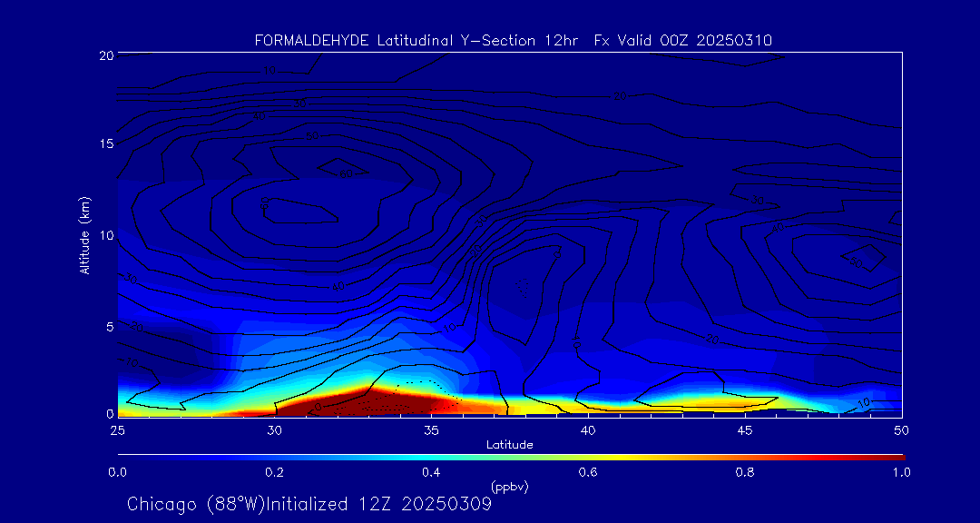Image resolution: width=980 pixels, height=523 pixels.
Task: Click the colorbar value label 0.4
Action: coord(431,472)
